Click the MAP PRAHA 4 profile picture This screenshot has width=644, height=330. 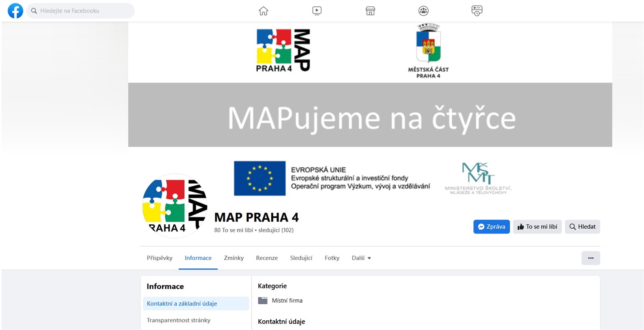pos(174,206)
